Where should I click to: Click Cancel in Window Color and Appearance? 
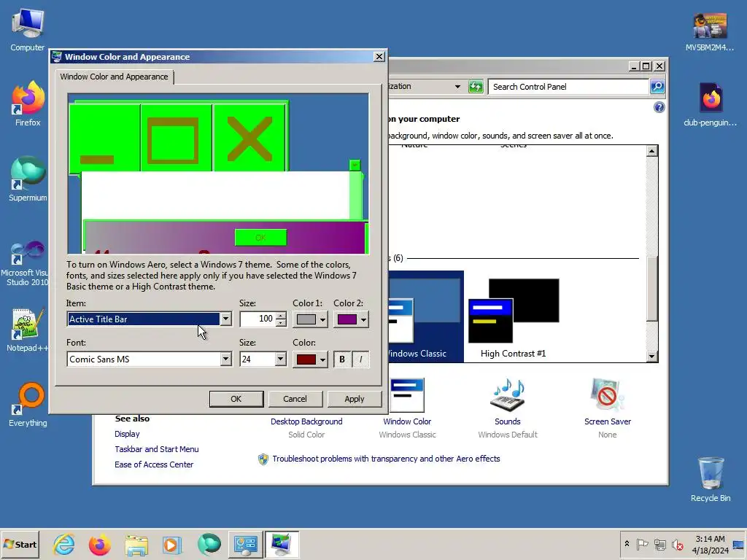pos(295,399)
